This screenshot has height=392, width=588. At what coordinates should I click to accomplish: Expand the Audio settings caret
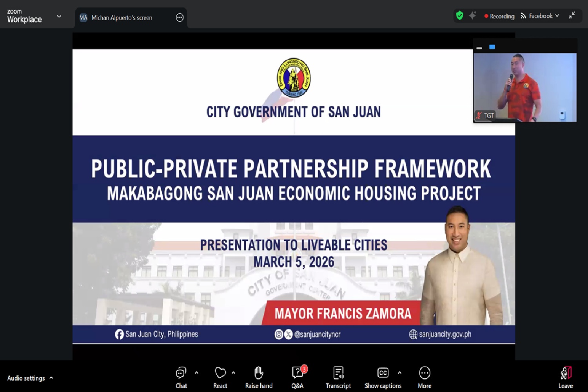click(x=51, y=378)
